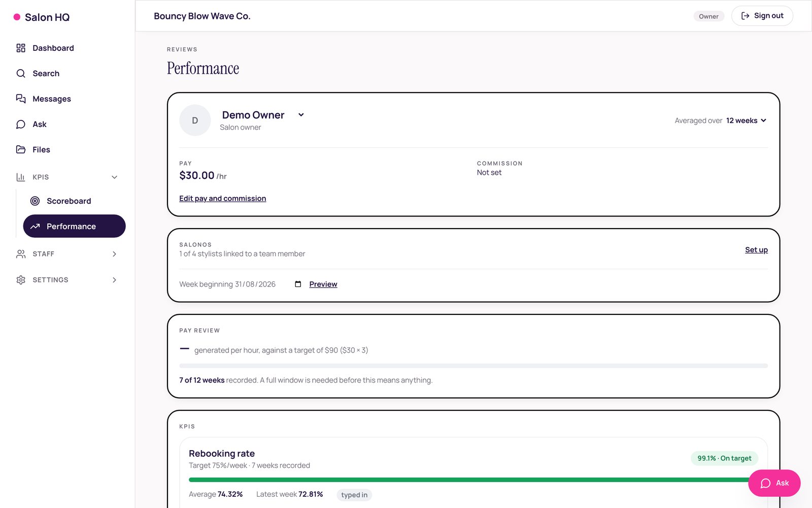Viewport: 812px width, 508px height.
Task: Click the Rebooking rate heading
Action: coord(222,453)
